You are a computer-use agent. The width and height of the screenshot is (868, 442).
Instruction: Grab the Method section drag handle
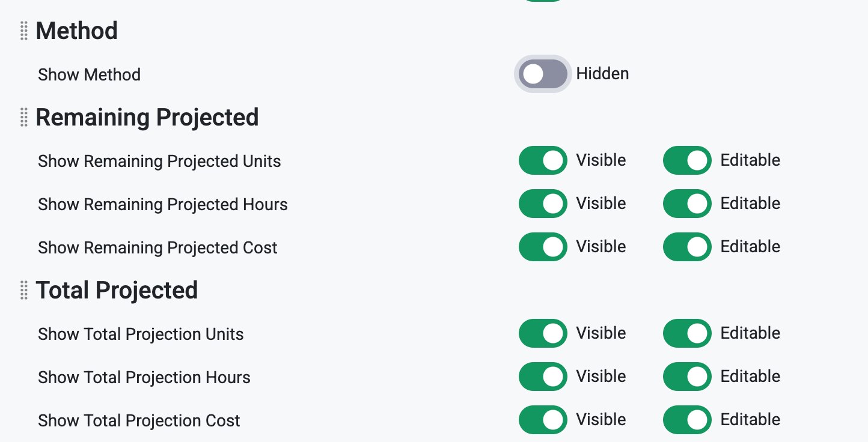point(24,31)
